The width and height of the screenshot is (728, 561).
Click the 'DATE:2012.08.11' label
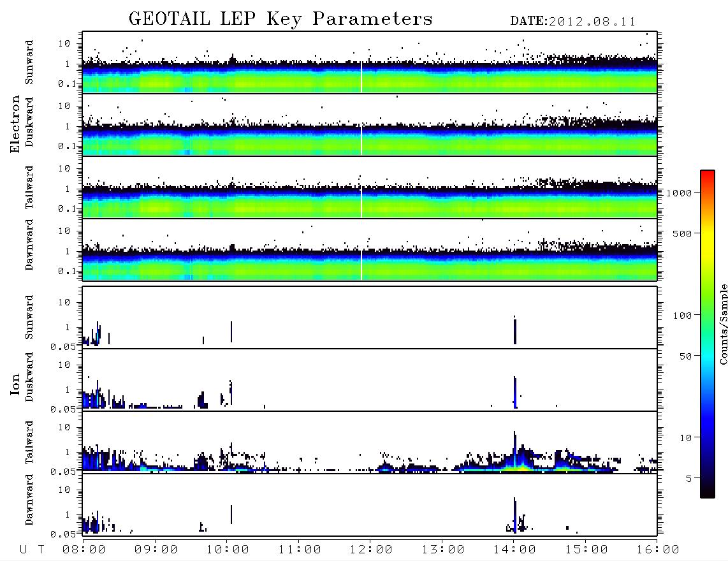(x=573, y=22)
